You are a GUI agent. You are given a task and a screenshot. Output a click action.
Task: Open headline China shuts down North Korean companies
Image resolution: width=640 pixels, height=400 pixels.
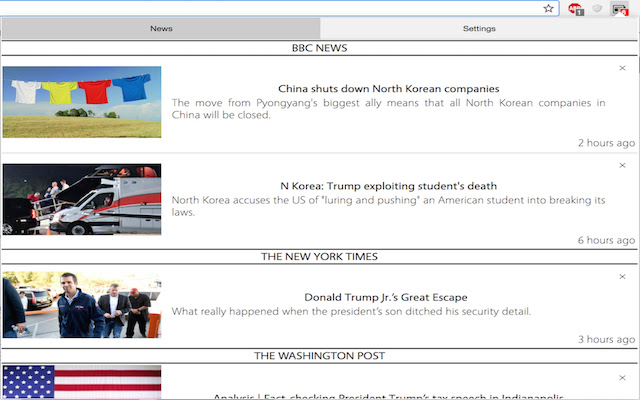[389, 89]
